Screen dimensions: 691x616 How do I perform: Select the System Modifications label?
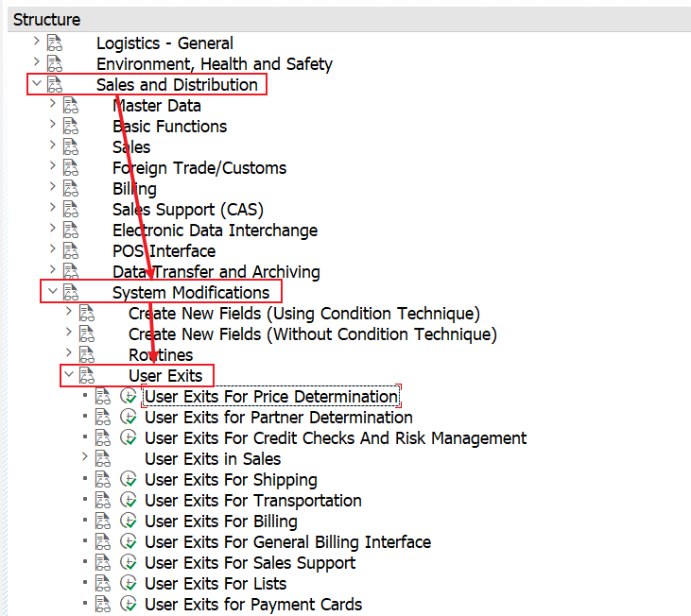click(x=191, y=292)
